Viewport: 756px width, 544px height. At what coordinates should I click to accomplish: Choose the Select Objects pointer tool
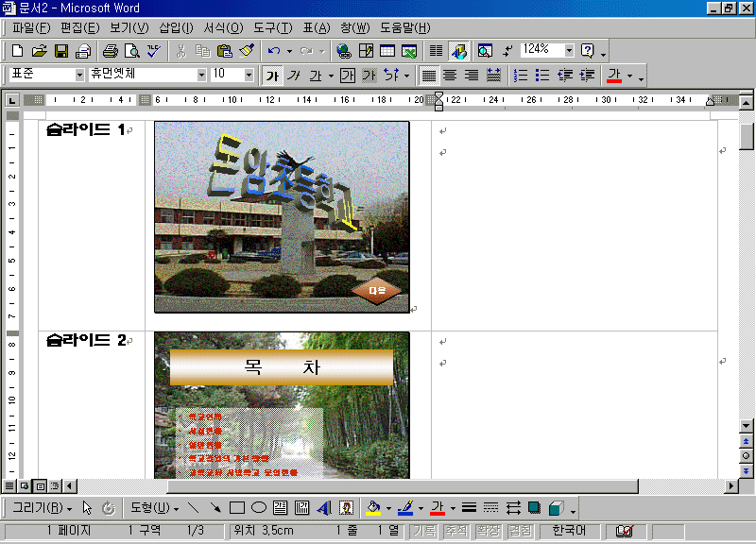[x=87, y=507]
